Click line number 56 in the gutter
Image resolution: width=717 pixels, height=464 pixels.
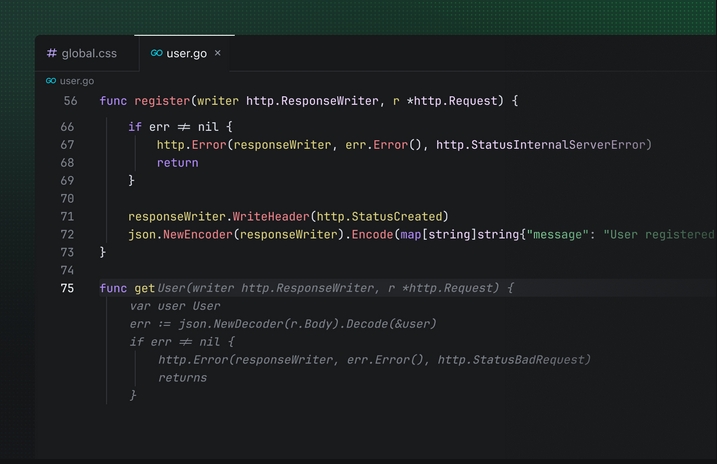tap(69, 101)
